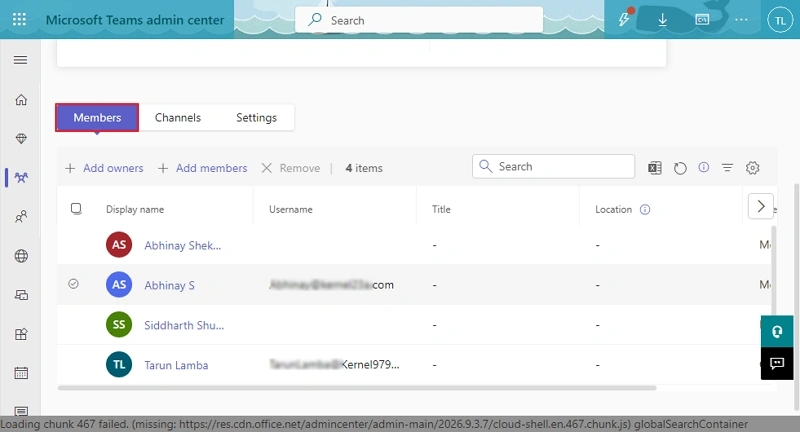Click the Location column header
800x432 pixels.
pos(613,209)
